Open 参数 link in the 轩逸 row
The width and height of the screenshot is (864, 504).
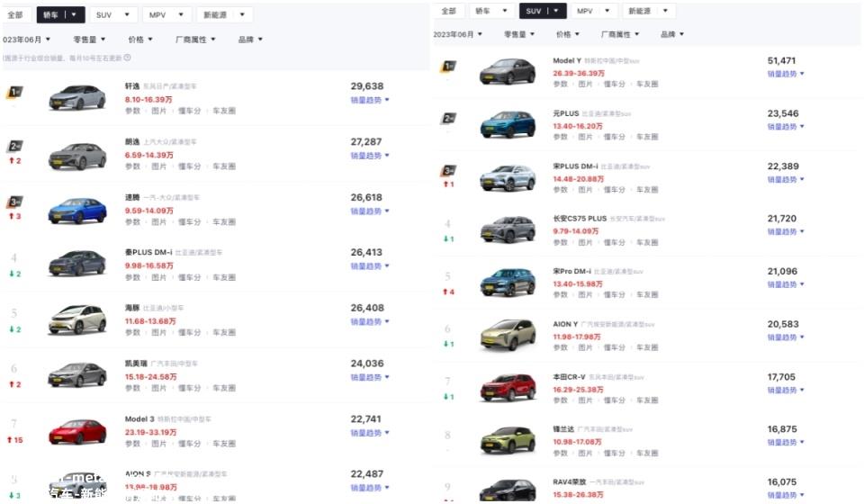tap(132, 111)
